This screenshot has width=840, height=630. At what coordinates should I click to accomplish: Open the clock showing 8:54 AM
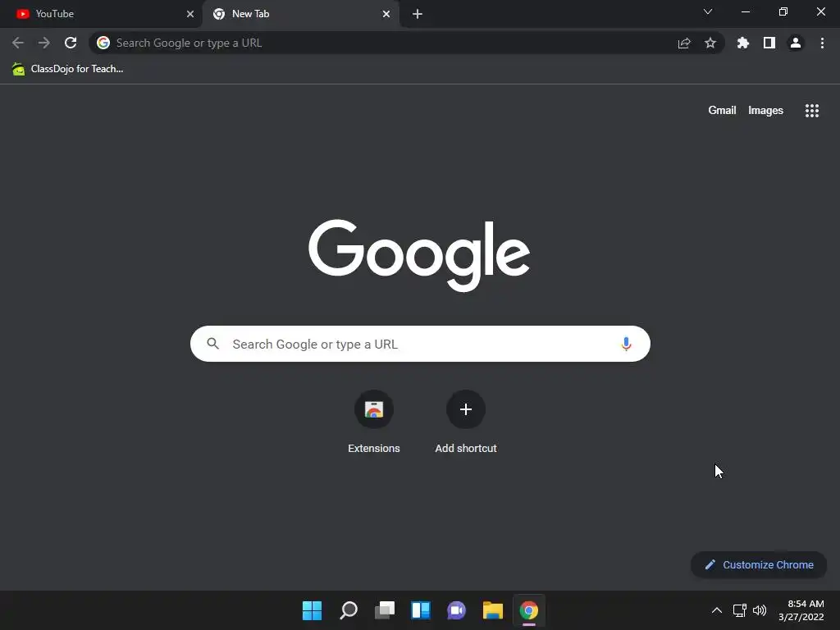point(801,610)
